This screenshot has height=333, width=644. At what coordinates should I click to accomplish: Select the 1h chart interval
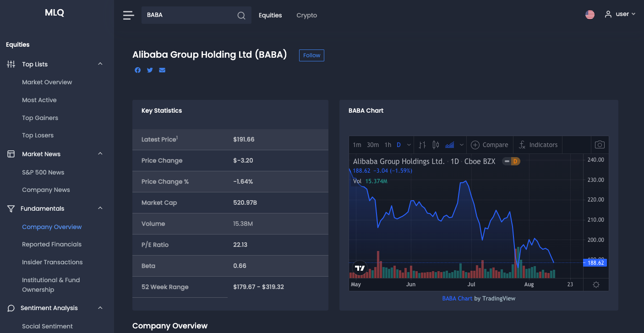[388, 145]
